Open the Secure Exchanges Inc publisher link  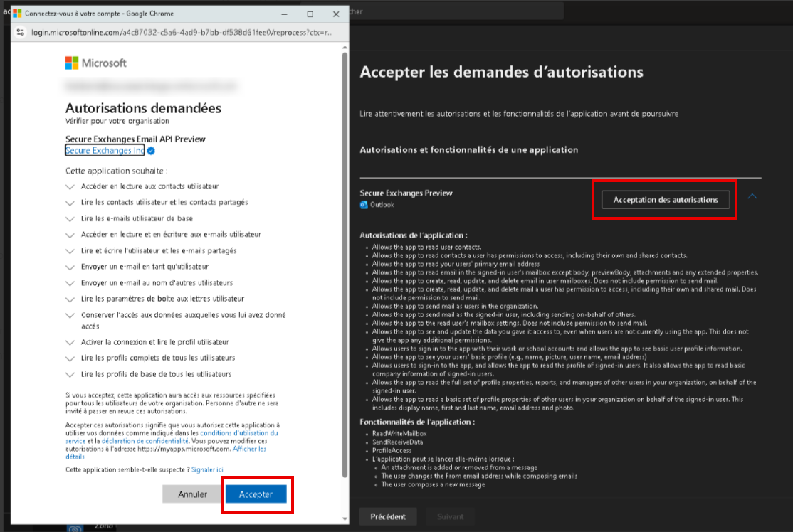[105, 151]
